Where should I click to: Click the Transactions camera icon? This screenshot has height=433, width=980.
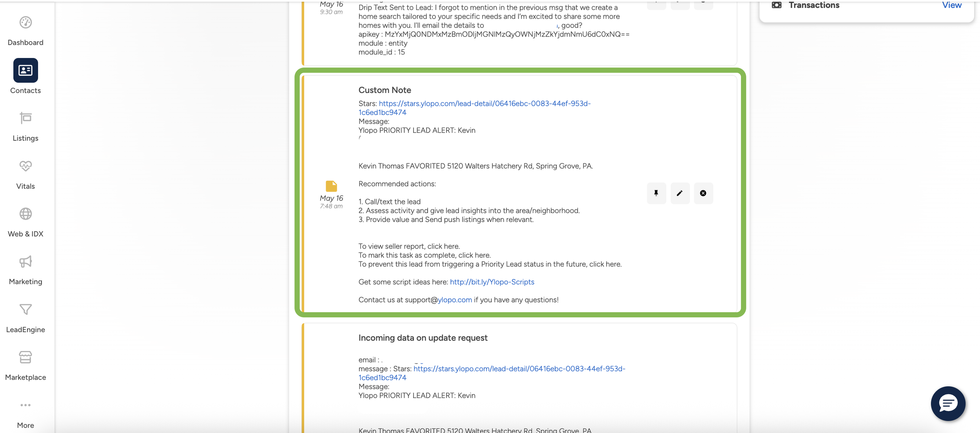(776, 5)
